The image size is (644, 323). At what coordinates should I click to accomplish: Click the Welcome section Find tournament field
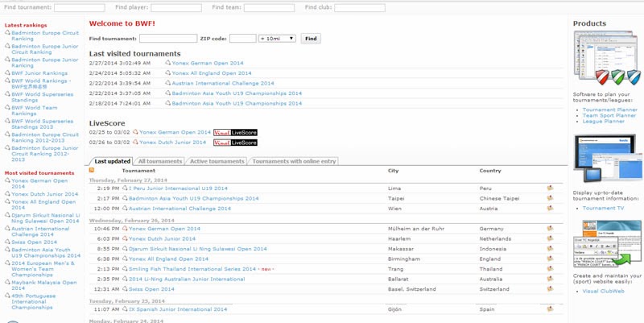click(x=168, y=38)
